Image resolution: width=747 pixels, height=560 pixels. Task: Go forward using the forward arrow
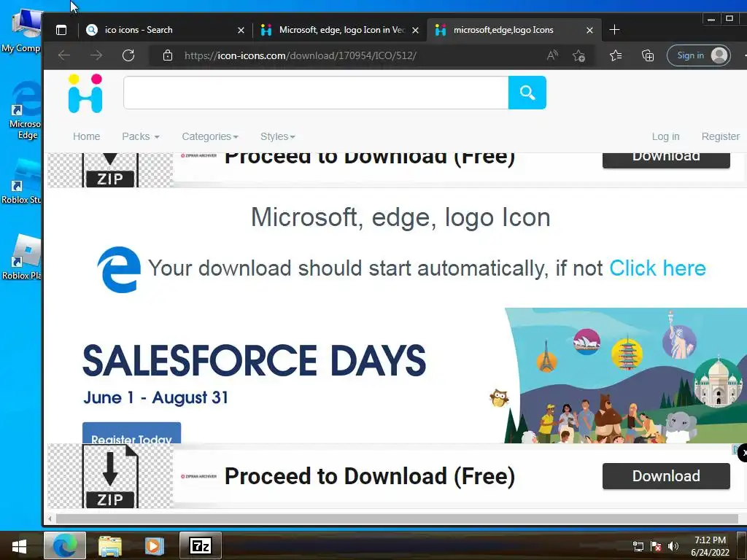tap(96, 55)
